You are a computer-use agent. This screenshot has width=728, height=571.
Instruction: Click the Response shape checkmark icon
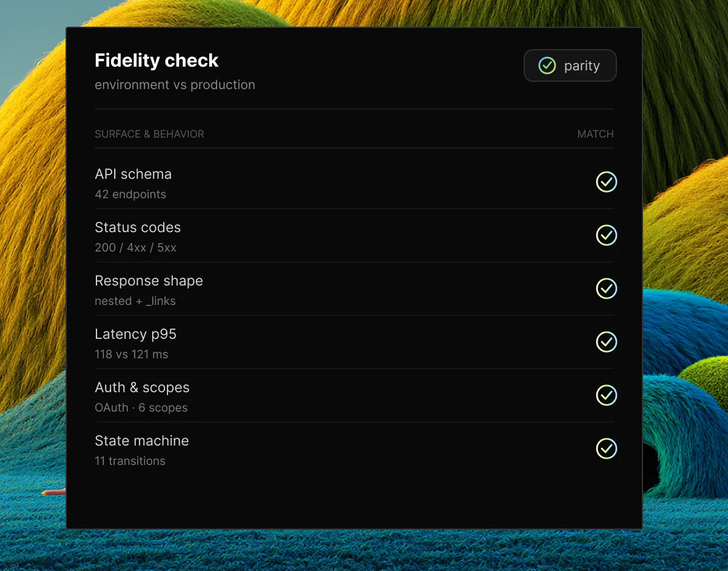pos(606,289)
